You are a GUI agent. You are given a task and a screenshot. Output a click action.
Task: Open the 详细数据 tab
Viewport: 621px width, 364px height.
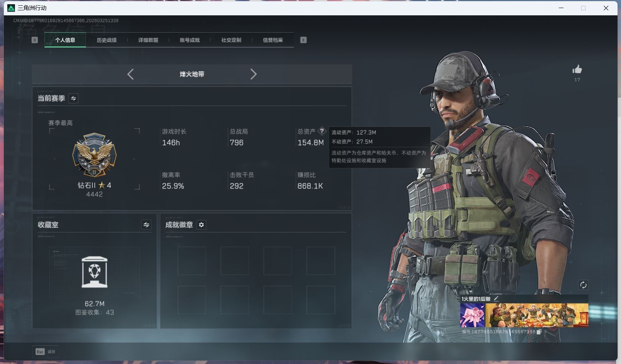[148, 40]
